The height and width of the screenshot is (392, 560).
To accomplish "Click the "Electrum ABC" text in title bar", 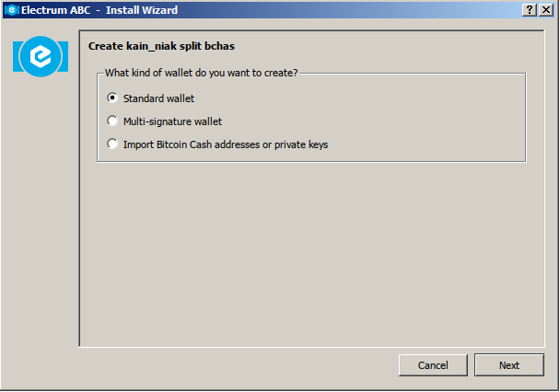I will click(x=55, y=10).
